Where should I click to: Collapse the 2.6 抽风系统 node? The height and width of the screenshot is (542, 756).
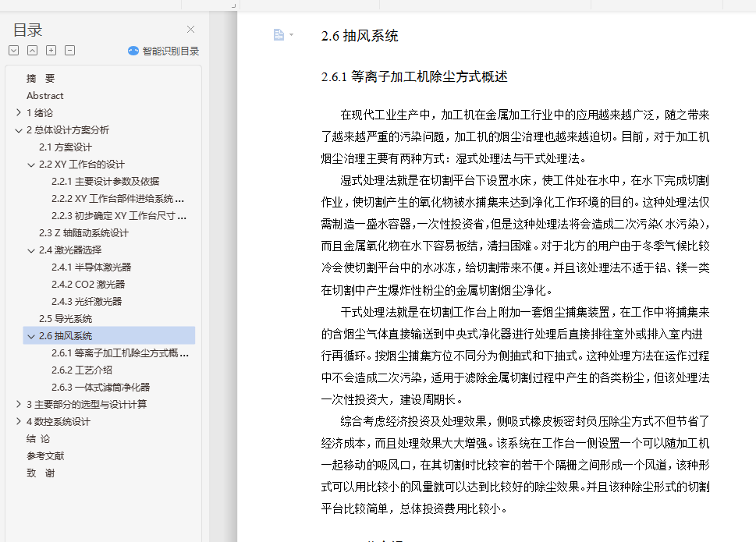click(x=31, y=336)
